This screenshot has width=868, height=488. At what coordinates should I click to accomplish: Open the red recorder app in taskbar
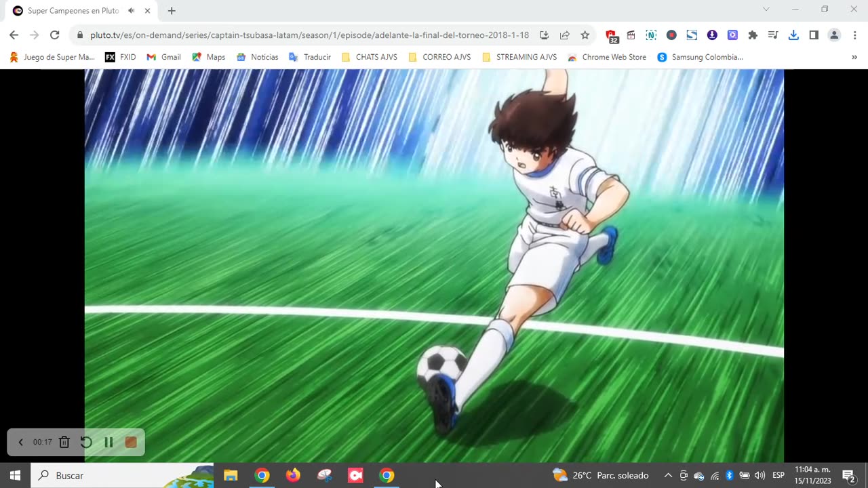pyautogui.click(x=355, y=475)
